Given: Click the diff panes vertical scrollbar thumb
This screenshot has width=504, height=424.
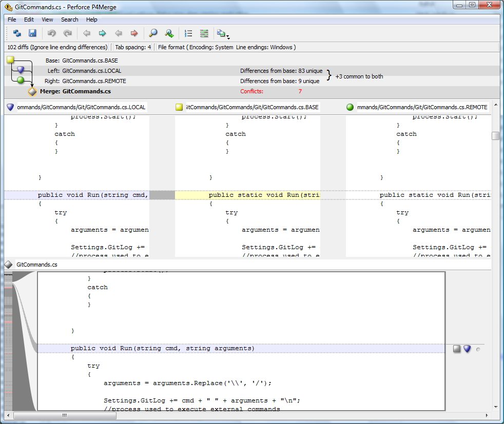Looking at the screenshot, I should (x=495, y=136).
